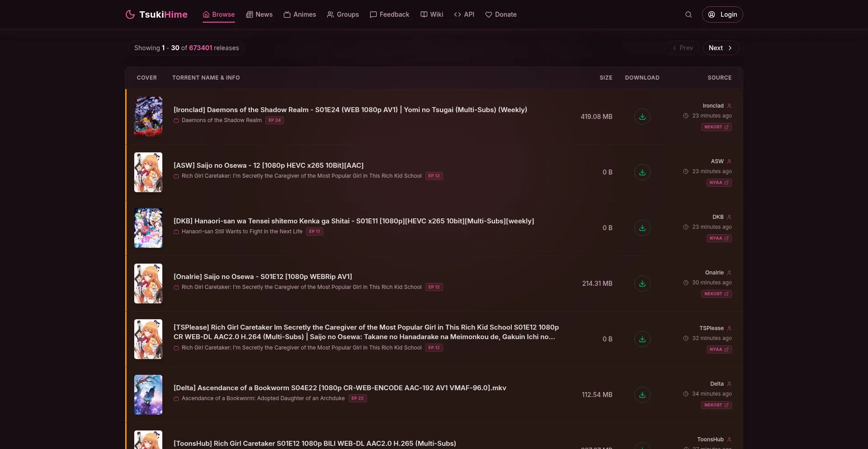Viewport: 868px width, 449px height.
Task: Open NYAA source for the DKB release
Action: [x=719, y=238]
